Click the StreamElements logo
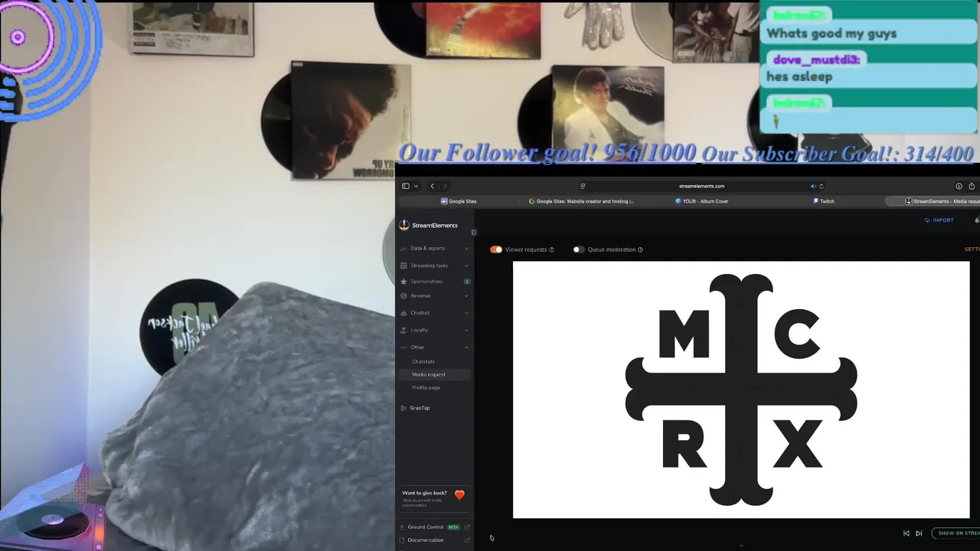980x551 pixels. [429, 225]
